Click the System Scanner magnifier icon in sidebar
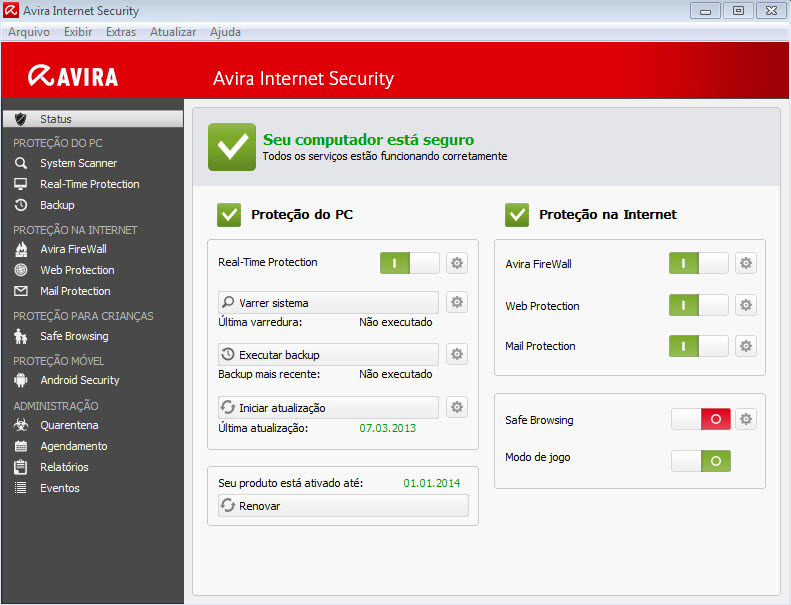 coord(21,163)
